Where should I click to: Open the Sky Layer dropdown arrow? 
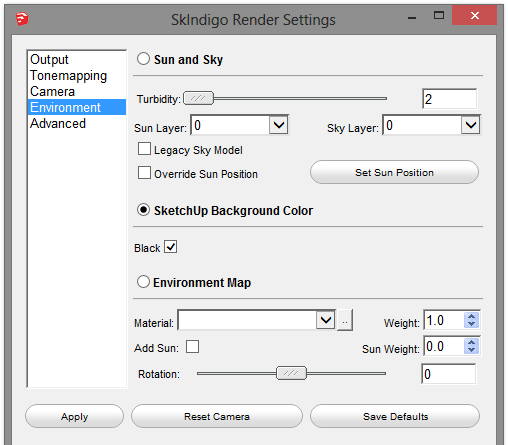tap(470, 125)
